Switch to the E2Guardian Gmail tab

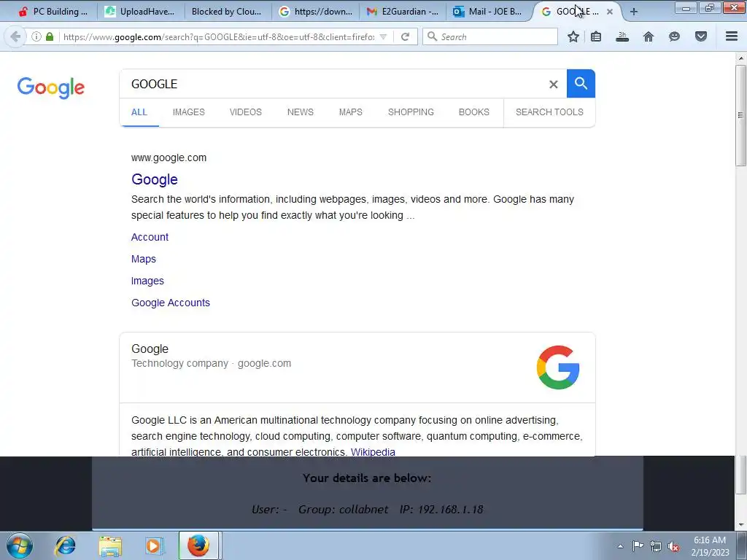point(403,12)
